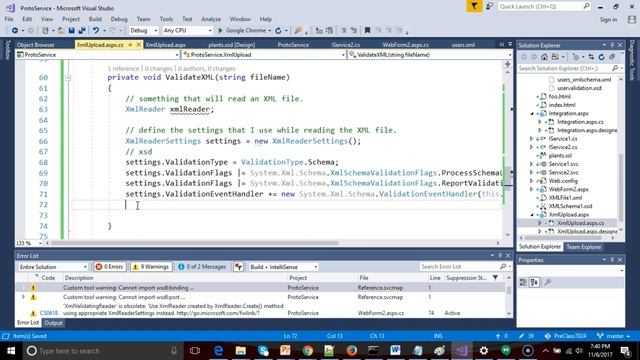This screenshot has width=640, height=360.
Task: Click the Home icon in Solution Explorer
Action: coord(544,57)
